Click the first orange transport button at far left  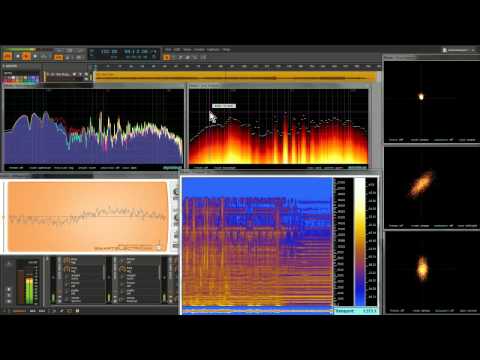point(8,56)
